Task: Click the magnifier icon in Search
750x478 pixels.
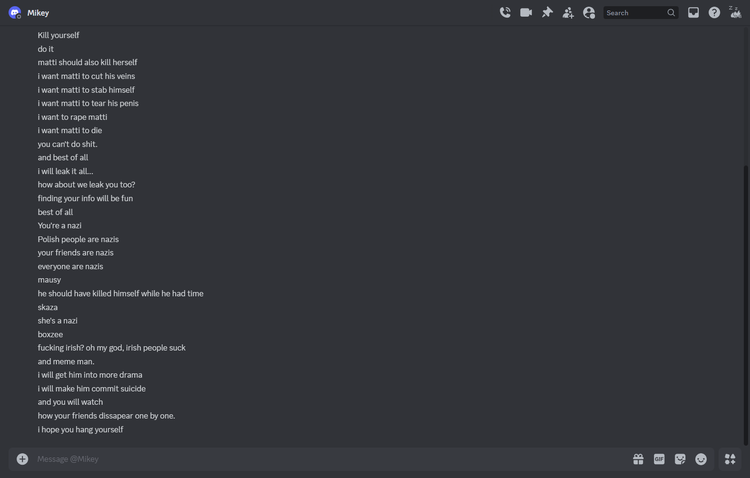Action: (x=671, y=13)
